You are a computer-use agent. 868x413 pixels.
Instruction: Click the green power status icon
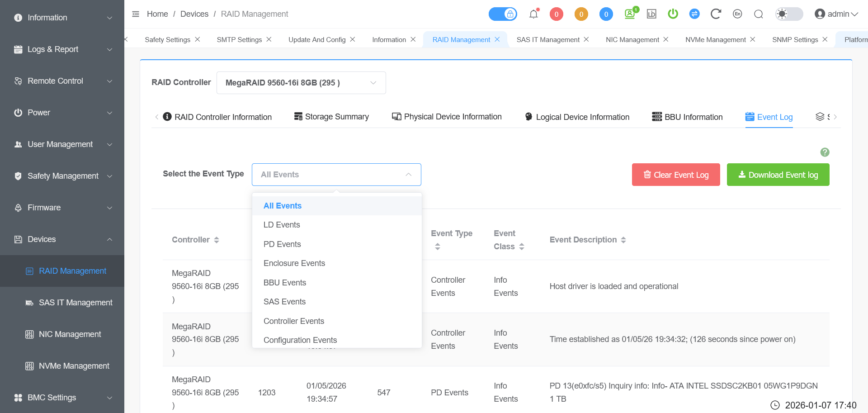[x=673, y=14]
